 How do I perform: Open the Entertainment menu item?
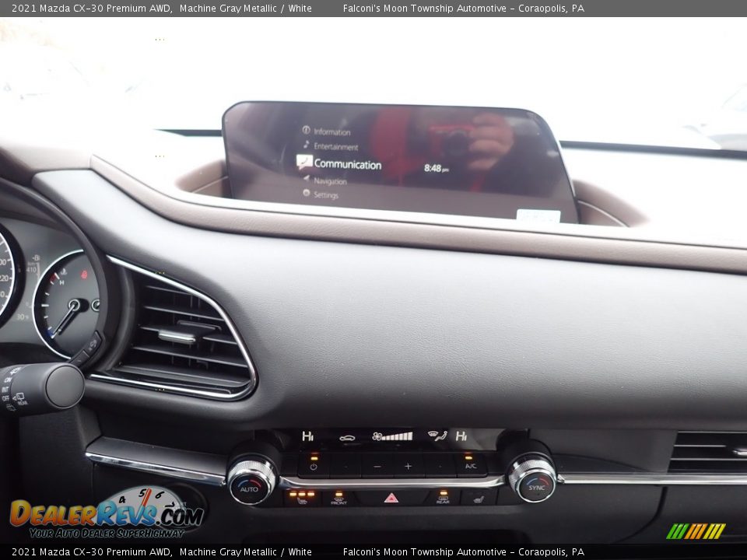click(x=336, y=147)
